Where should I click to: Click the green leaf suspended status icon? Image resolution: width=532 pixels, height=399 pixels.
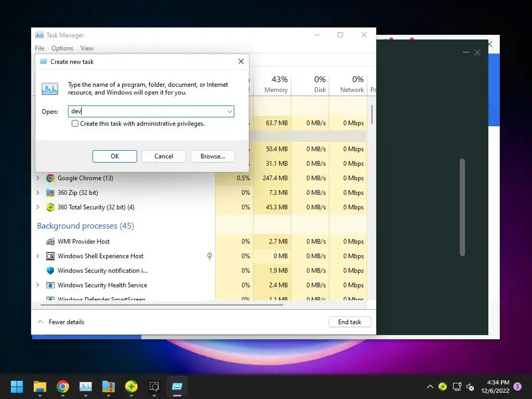click(210, 256)
